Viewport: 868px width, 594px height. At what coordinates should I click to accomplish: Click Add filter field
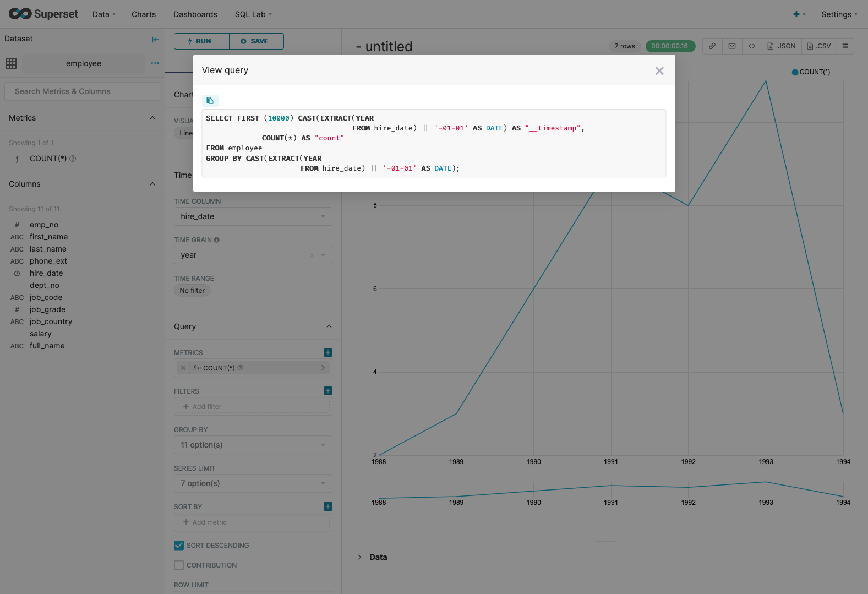[253, 406]
